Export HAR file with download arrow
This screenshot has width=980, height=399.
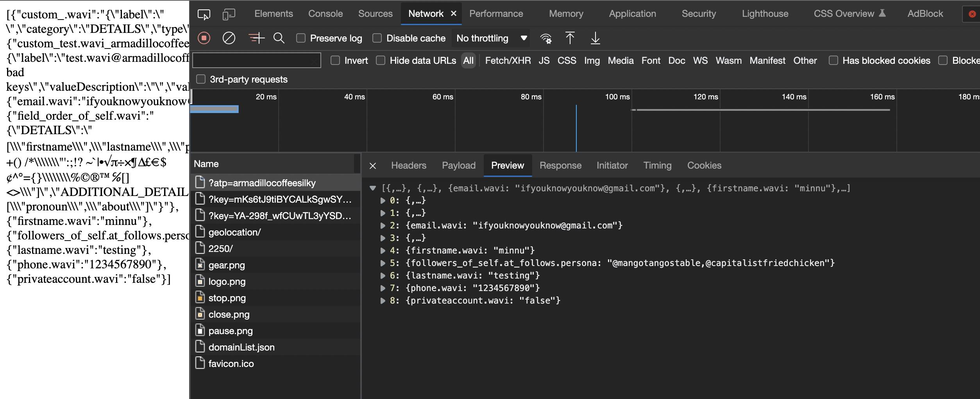pos(595,38)
